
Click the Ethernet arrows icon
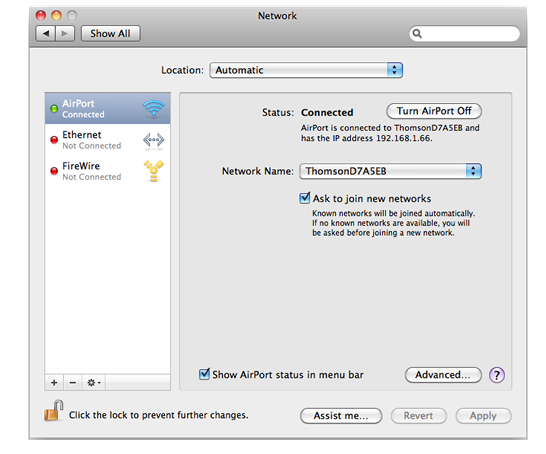coord(154,140)
